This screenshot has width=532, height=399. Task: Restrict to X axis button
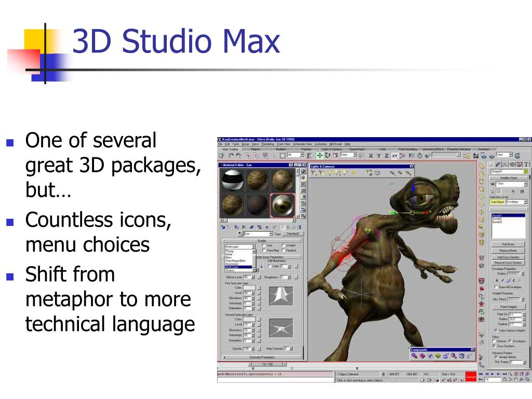pyautogui.click(x=370, y=156)
